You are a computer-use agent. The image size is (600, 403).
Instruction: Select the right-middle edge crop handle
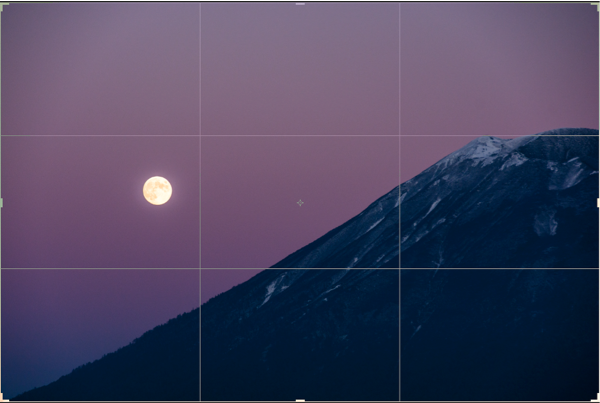tap(598, 203)
